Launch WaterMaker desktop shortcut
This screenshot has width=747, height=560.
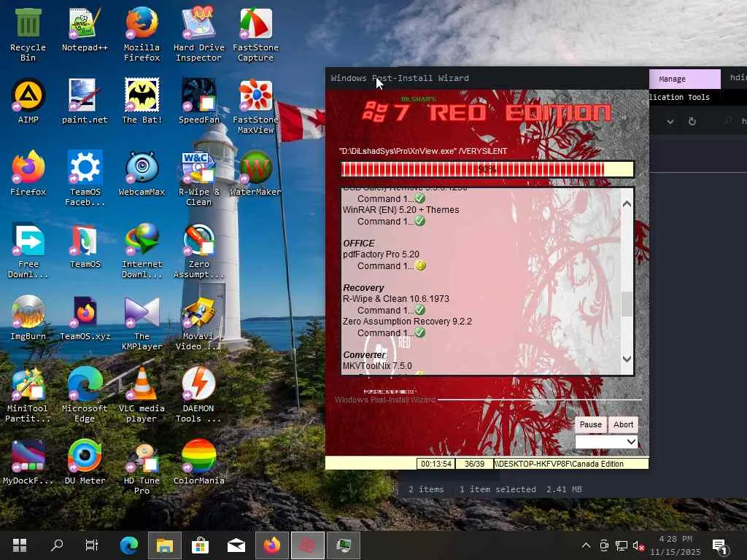pyautogui.click(x=256, y=174)
